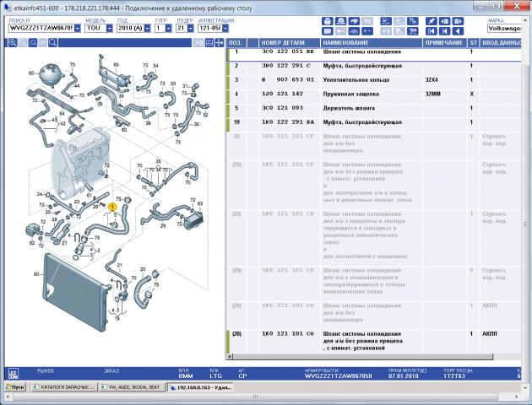Click the speedometer icon in the toolbar's lower row
The image size is (532, 405).
(354, 31)
